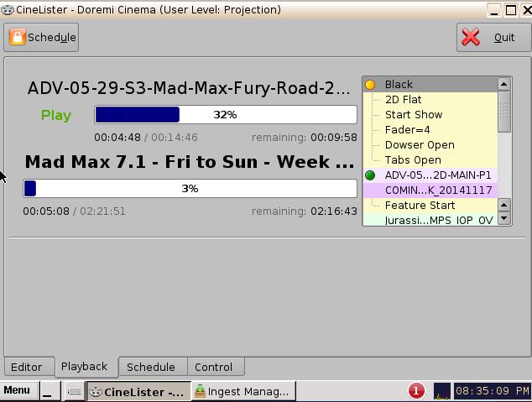Click the green dot beside ADV-05...2D-MAIN-P1
This screenshot has width=532, height=402.
click(370, 175)
